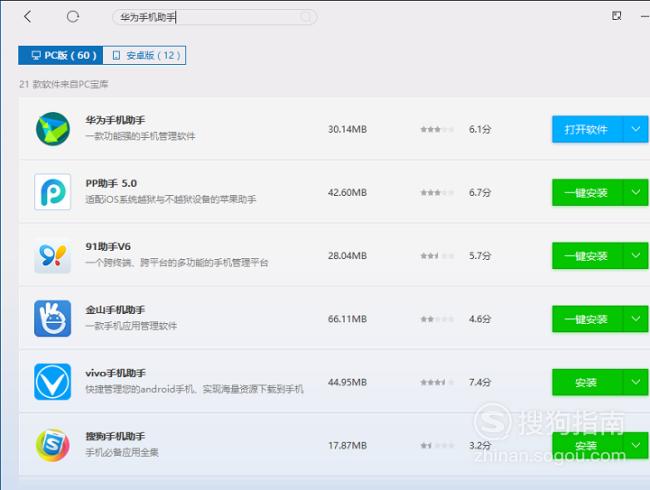Image resolution: width=650 pixels, height=490 pixels.
Task: Select the 搜狗手机助手 title text
Action: coord(115,436)
